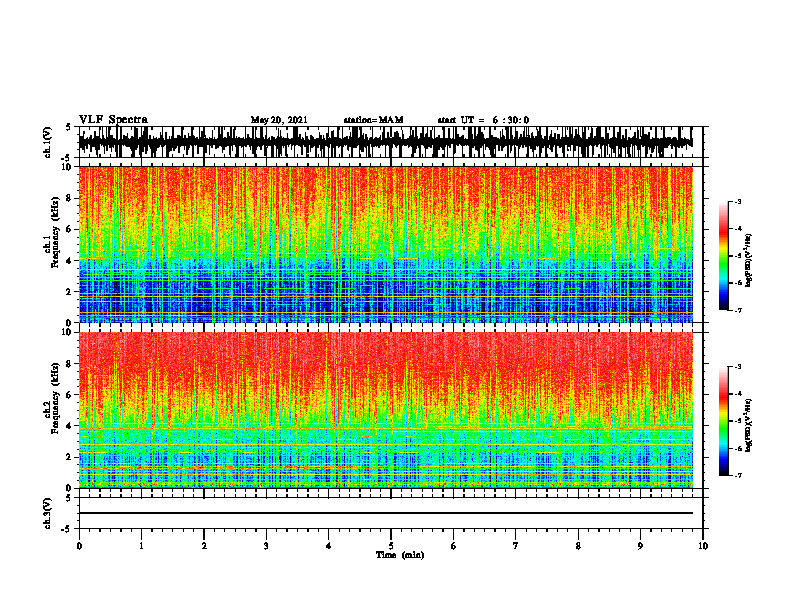The height and width of the screenshot is (612, 792).
Task: Click time axis tick label "8"
Action: coord(578,546)
